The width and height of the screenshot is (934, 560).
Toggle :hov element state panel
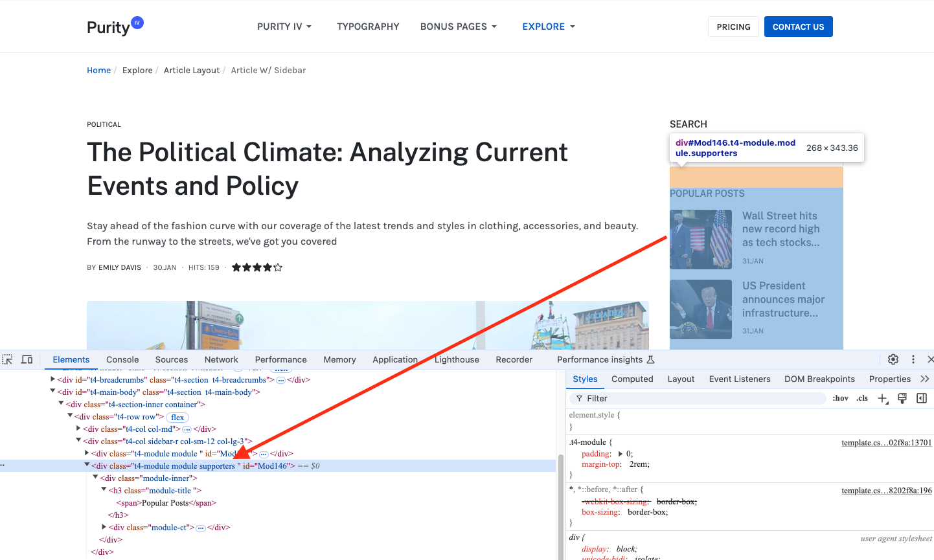pos(840,398)
